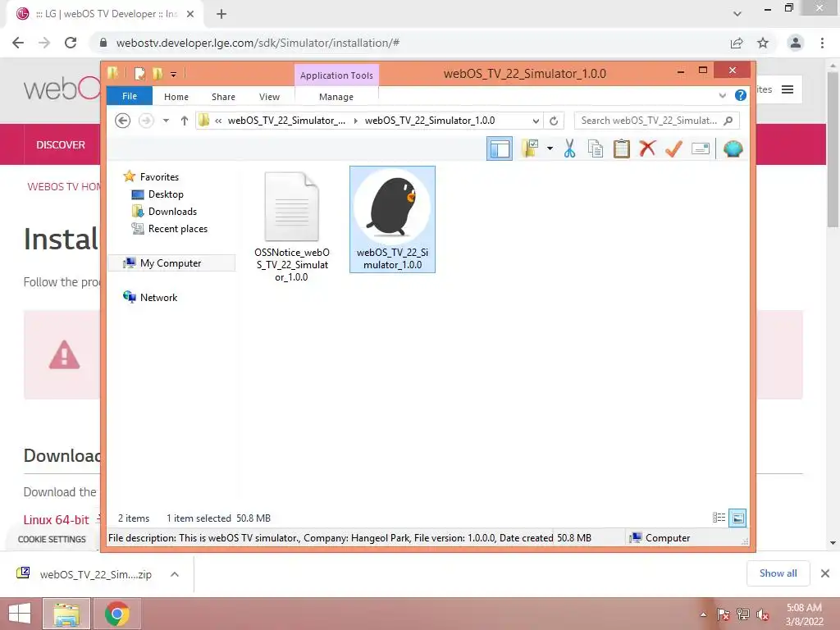Viewport: 840px width, 630px height.
Task: Click the folder options toolbar icon
Action: click(531, 148)
